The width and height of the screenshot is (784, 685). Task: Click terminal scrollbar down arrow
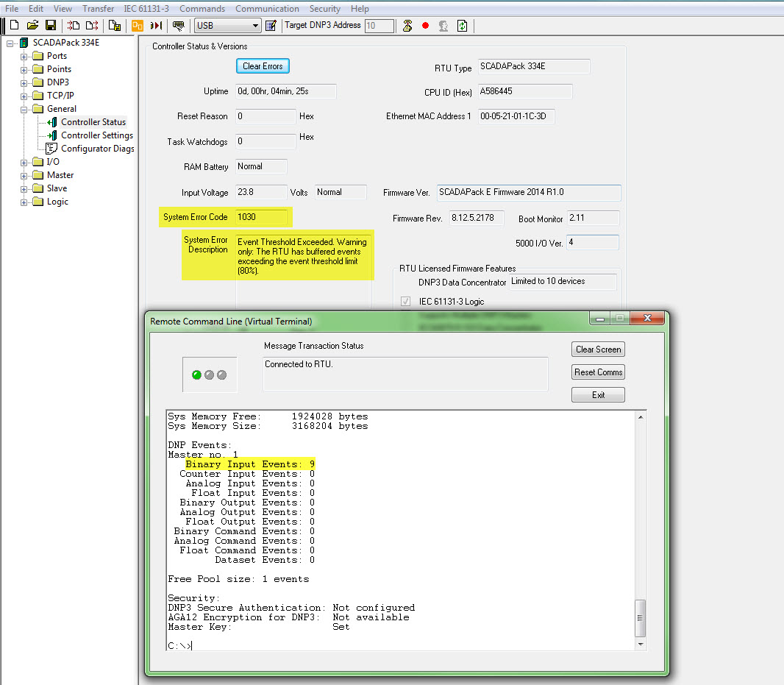tap(641, 644)
